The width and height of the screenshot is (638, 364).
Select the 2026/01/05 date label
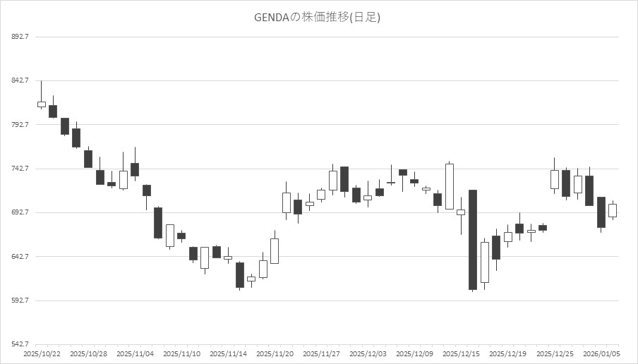602,353
